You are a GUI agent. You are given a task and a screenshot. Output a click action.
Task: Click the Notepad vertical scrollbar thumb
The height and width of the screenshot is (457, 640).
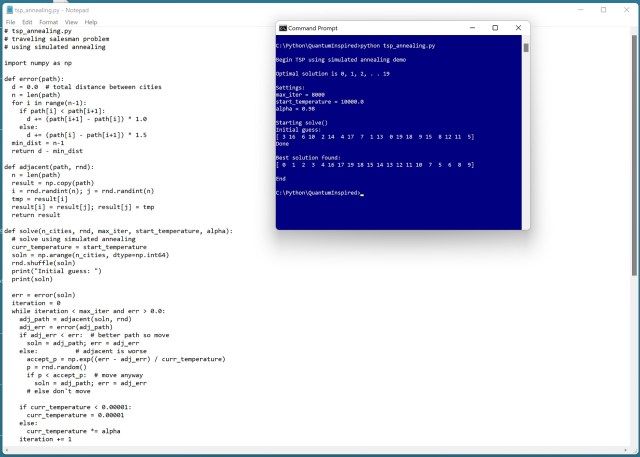(x=635, y=150)
